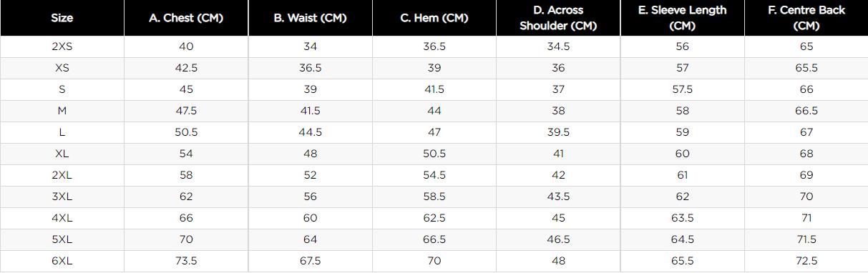Click the F. Centre Back (CM) header
The height and width of the screenshot is (273, 868).
pyautogui.click(x=806, y=18)
